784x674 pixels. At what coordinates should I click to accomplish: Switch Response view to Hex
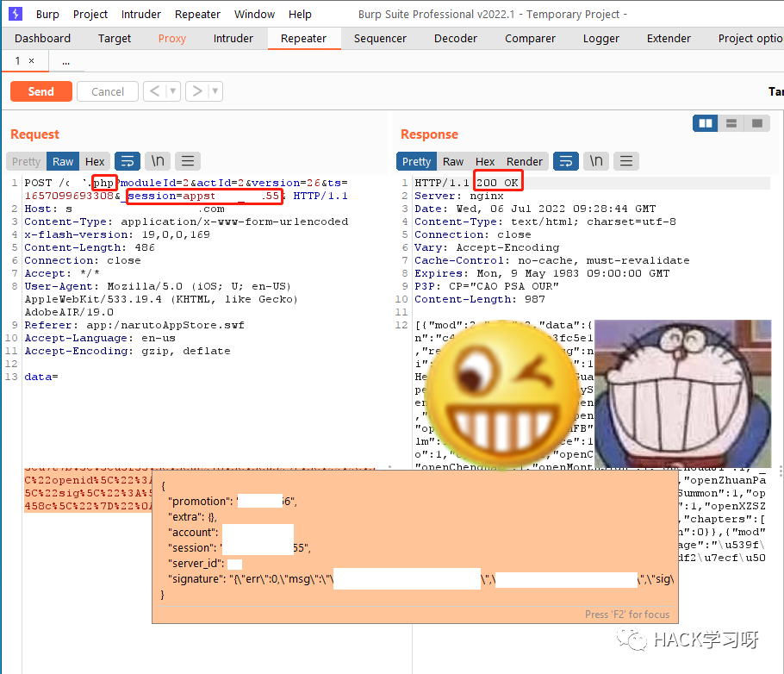(x=485, y=162)
